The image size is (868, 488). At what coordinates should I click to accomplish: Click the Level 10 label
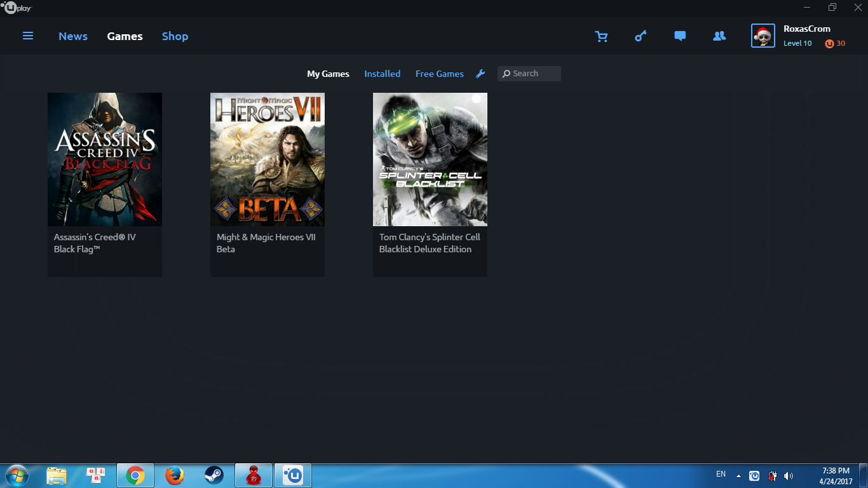(x=797, y=43)
